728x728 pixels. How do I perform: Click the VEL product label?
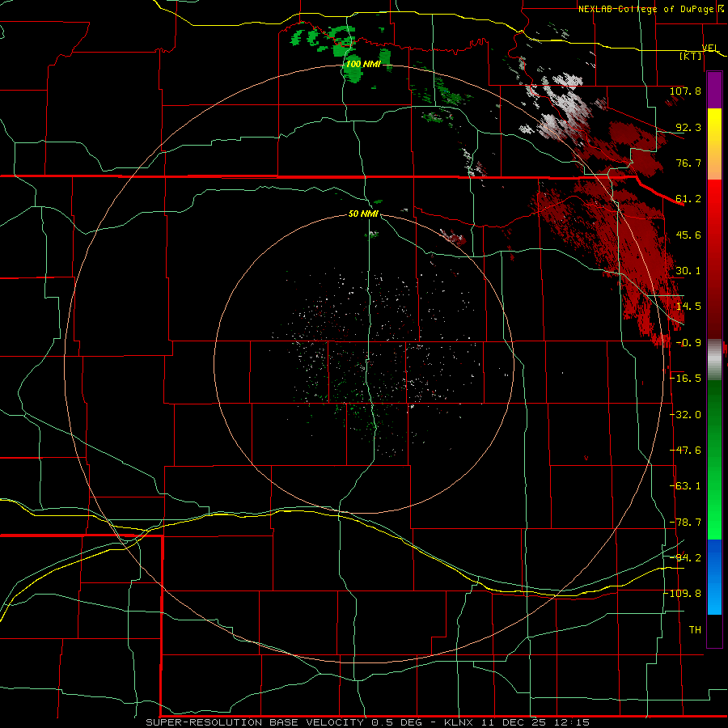(x=710, y=48)
